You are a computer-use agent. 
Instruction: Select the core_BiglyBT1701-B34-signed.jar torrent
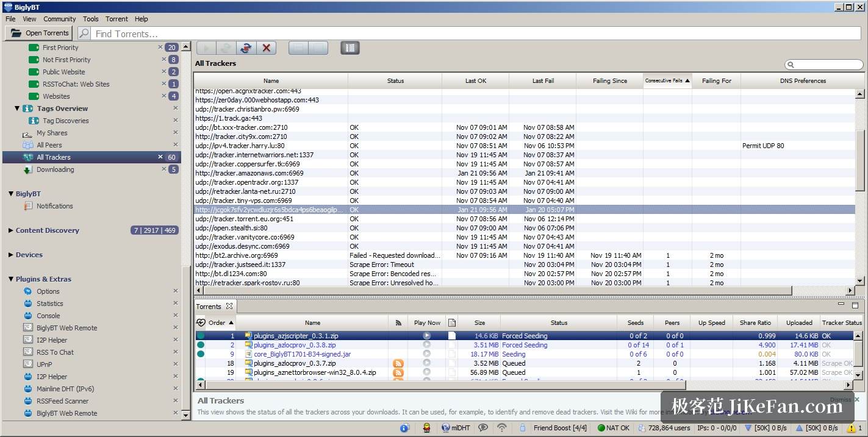coord(525,354)
